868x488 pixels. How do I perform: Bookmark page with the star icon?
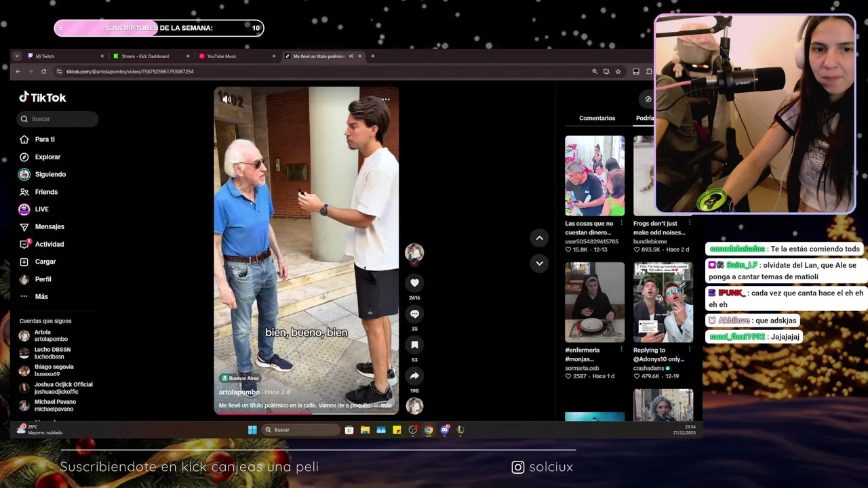tap(618, 71)
